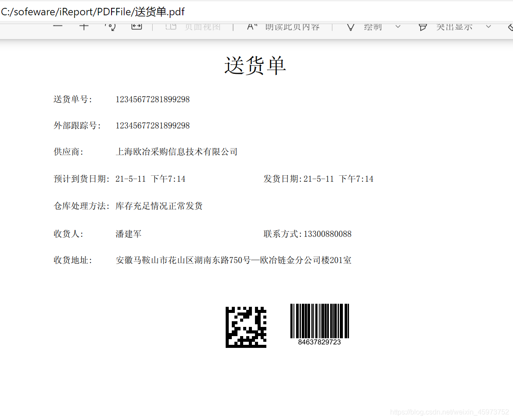The image size is (513, 420).
Task: Select the 突出显示 highlight tool
Action: [x=446, y=27]
